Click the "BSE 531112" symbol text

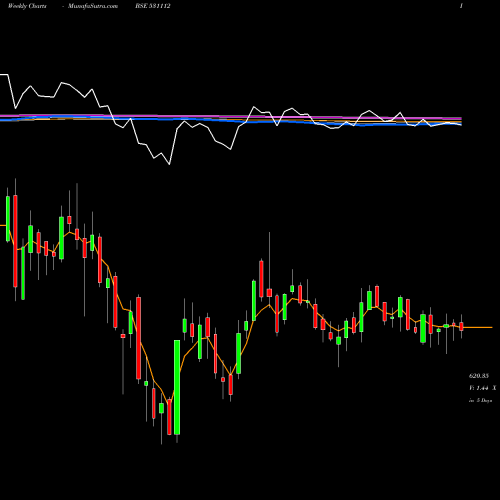[153, 6]
